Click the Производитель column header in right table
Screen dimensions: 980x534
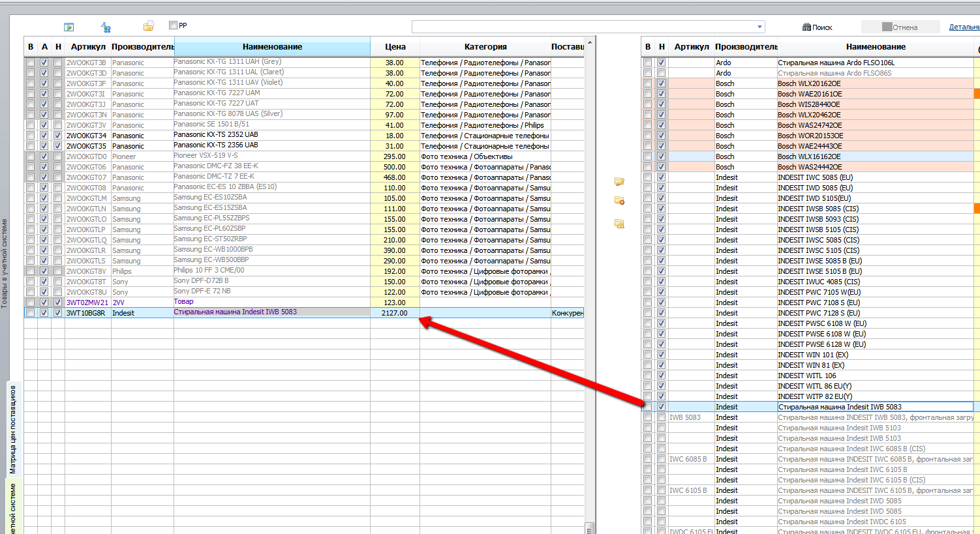[x=746, y=47]
